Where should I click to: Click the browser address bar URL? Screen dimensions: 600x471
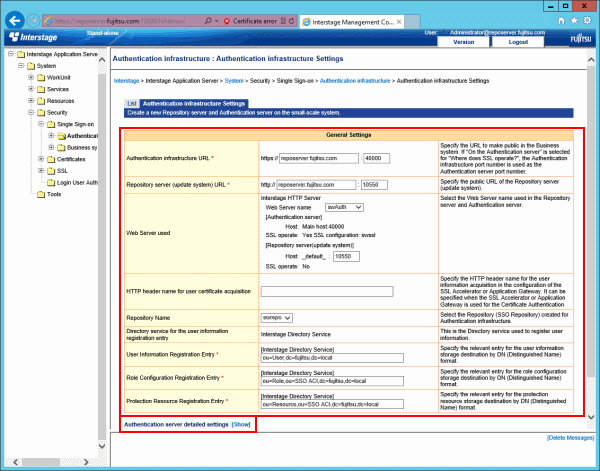pyautogui.click(x=122, y=21)
